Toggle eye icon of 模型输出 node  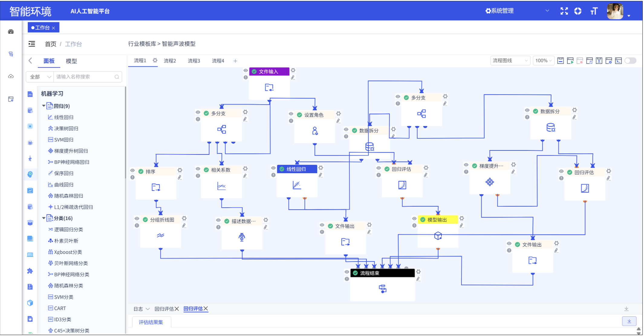414,218
